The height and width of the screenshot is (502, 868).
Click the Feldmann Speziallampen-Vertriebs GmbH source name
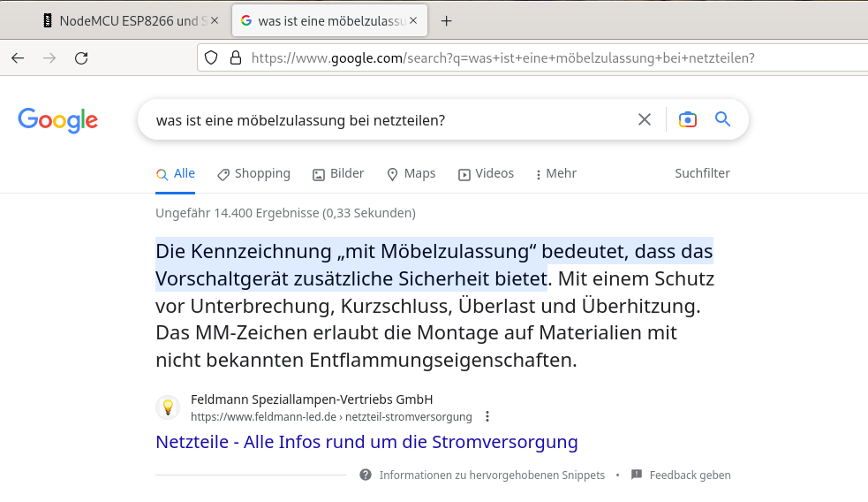(x=312, y=399)
